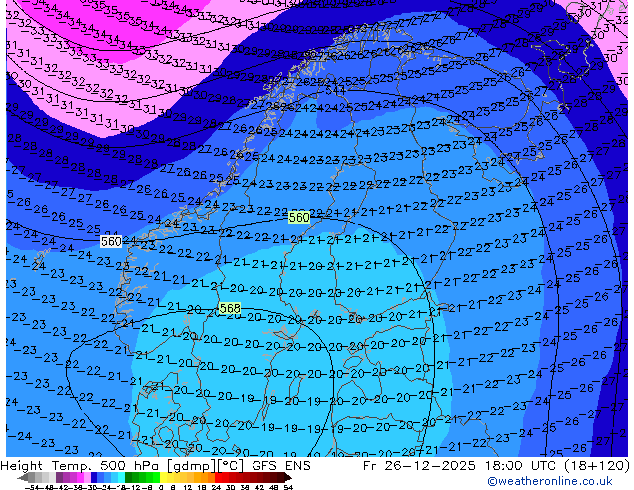Click the 'Fr 26-12-2025' date text
The height and width of the screenshot is (490, 634).
tap(419, 466)
